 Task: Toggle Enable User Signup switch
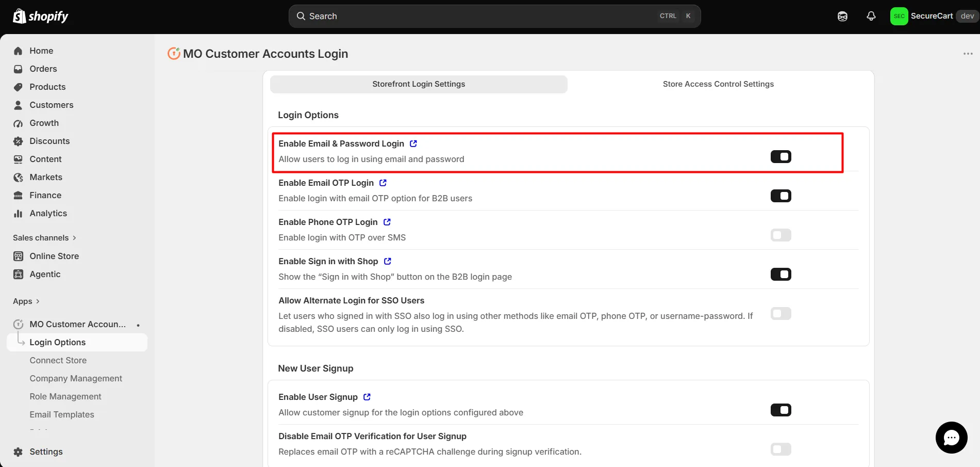(x=780, y=410)
